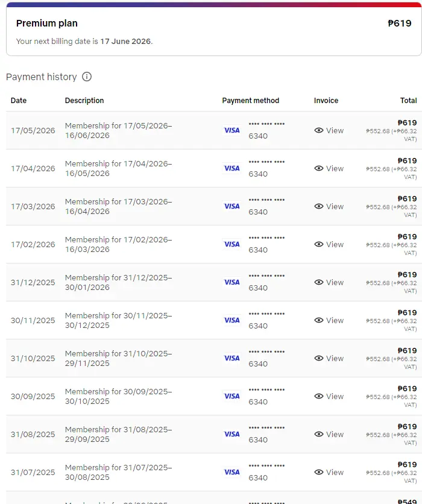
Task: Click the ₱619 total in the 17/03/2026 row
Action: coord(407,198)
